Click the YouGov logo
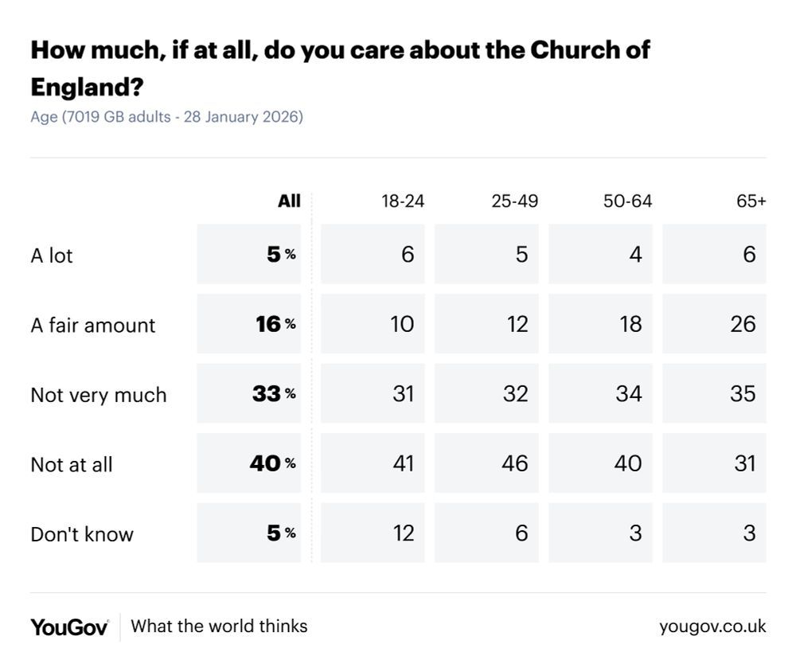Screen dimensions: 796x672 (69, 627)
